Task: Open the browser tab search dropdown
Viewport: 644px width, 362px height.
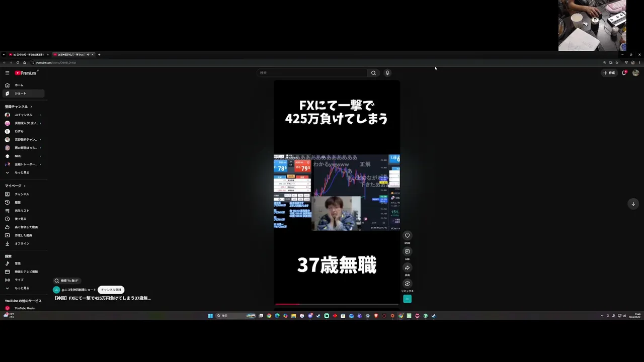Action: 4,54
